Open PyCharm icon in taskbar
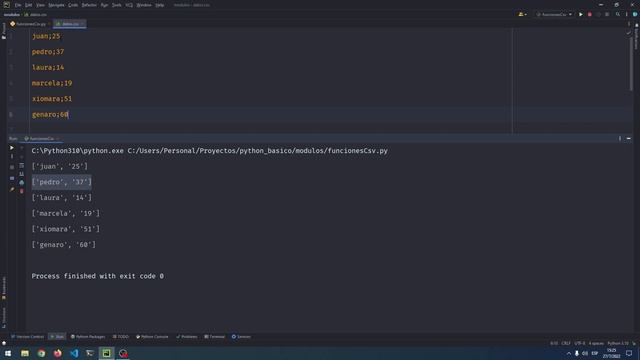The height and width of the screenshot is (360, 640). tap(107, 353)
